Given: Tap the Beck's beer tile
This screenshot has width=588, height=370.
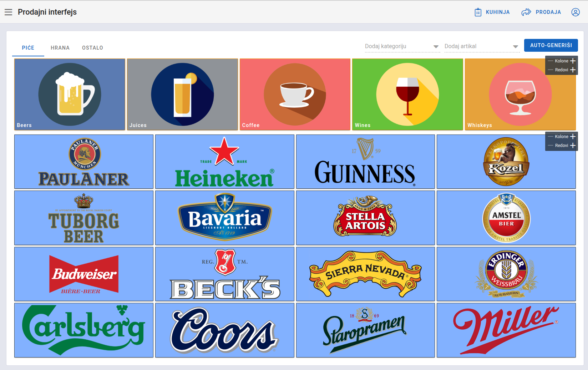Looking at the screenshot, I should [x=225, y=274].
